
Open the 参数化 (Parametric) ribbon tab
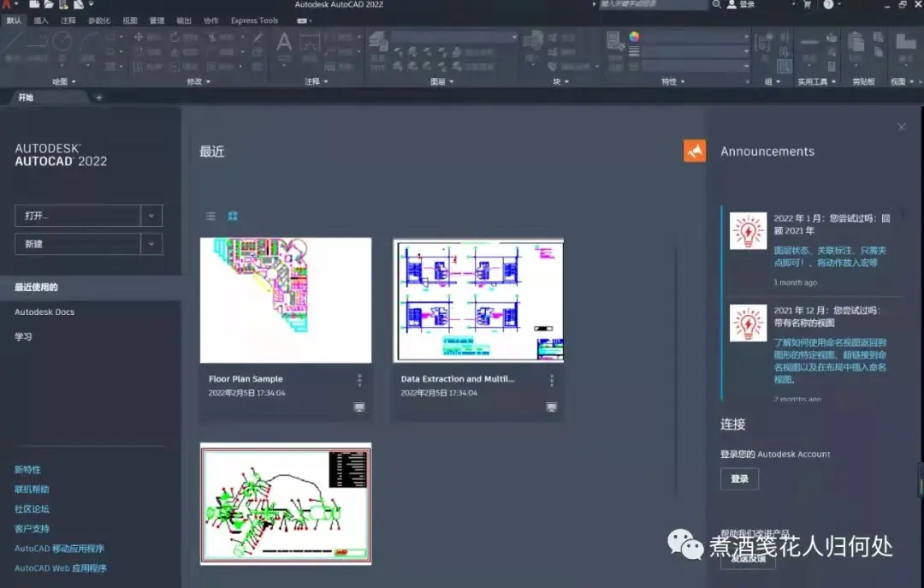pyautogui.click(x=99, y=21)
